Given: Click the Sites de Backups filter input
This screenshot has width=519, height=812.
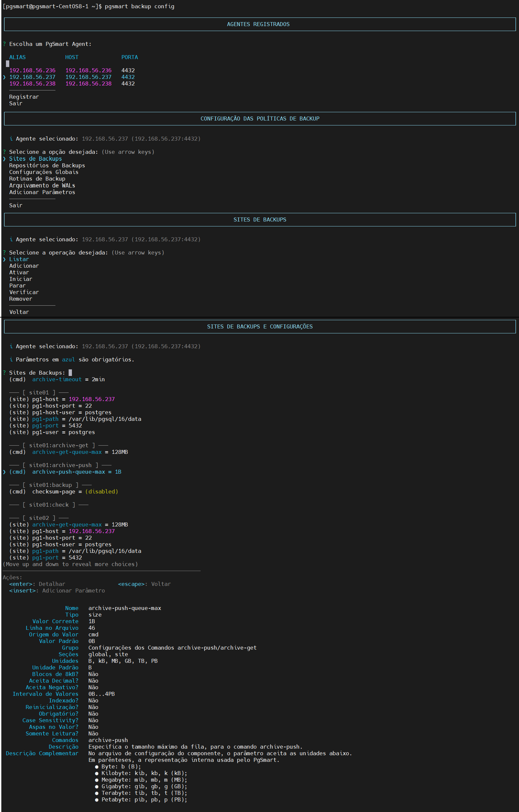Looking at the screenshot, I should 70,373.
